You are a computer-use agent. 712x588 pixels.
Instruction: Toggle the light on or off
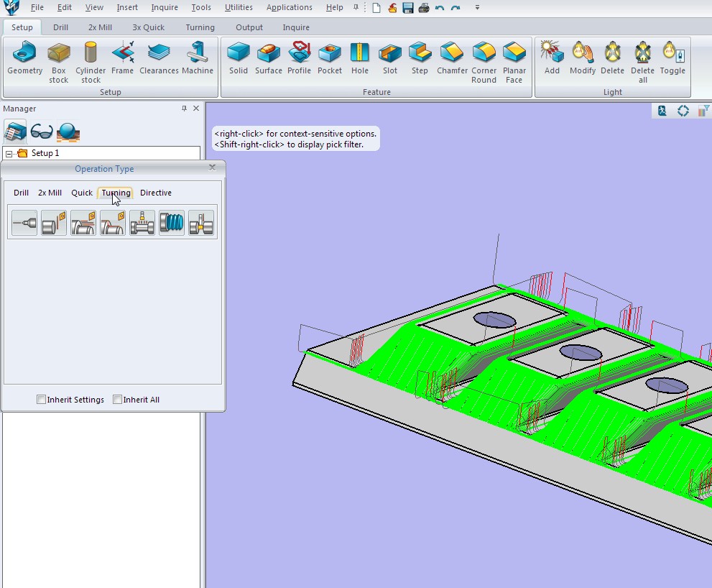(x=672, y=59)
